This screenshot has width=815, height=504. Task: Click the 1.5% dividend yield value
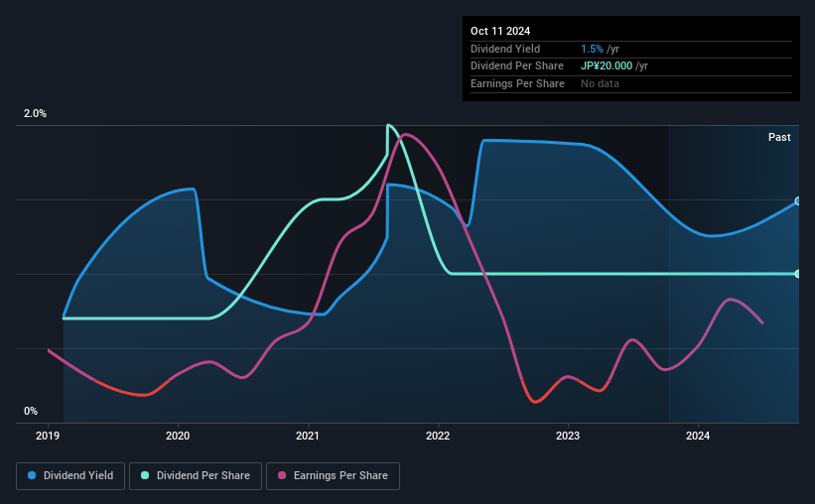tap(592, 49)
